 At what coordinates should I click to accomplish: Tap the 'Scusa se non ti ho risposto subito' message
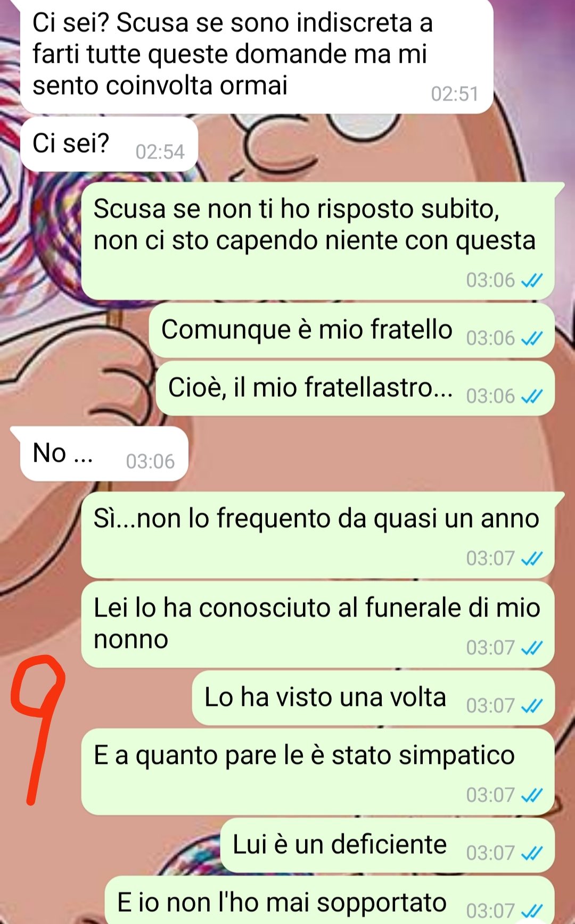click(x=318, y=240)
